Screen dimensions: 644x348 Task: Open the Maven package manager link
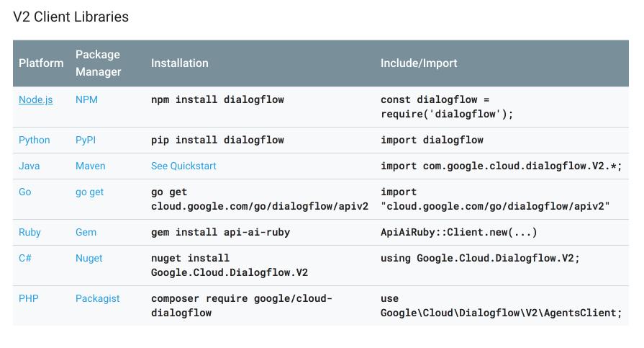pyautogui.click(x=91, y=166)
